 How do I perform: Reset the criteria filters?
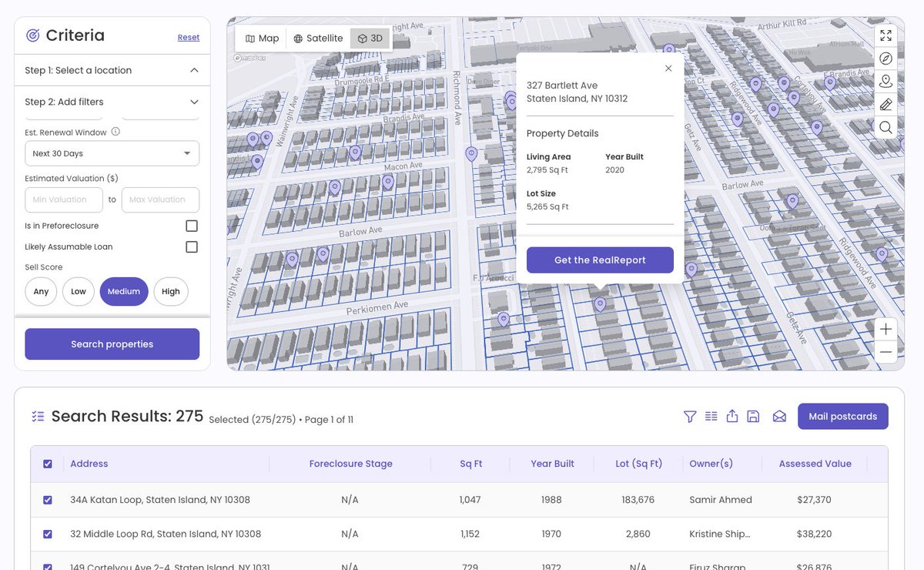coord(189,37)
